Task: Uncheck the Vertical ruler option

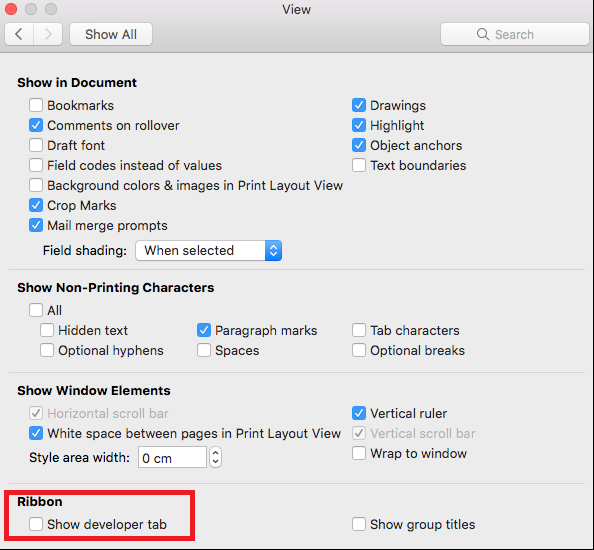Action: (x=359, y=413)
